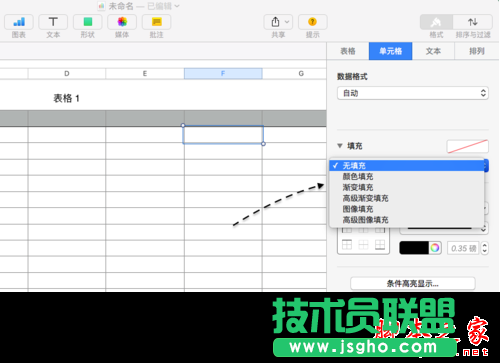Open the Share (共享) button
This screenshot has width=500, height=363.
(275, 22)
